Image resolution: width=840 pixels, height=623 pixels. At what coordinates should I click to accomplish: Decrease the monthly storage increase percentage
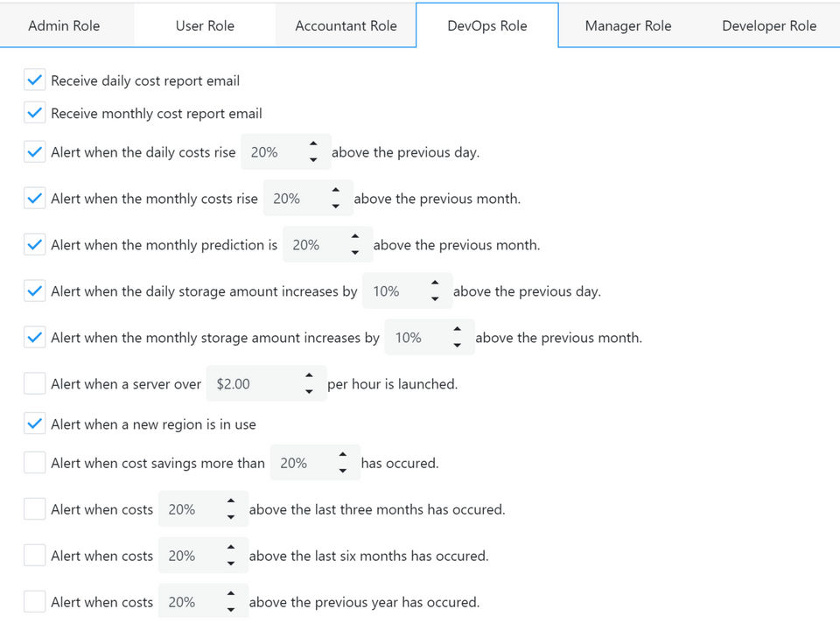coord(457,345)
